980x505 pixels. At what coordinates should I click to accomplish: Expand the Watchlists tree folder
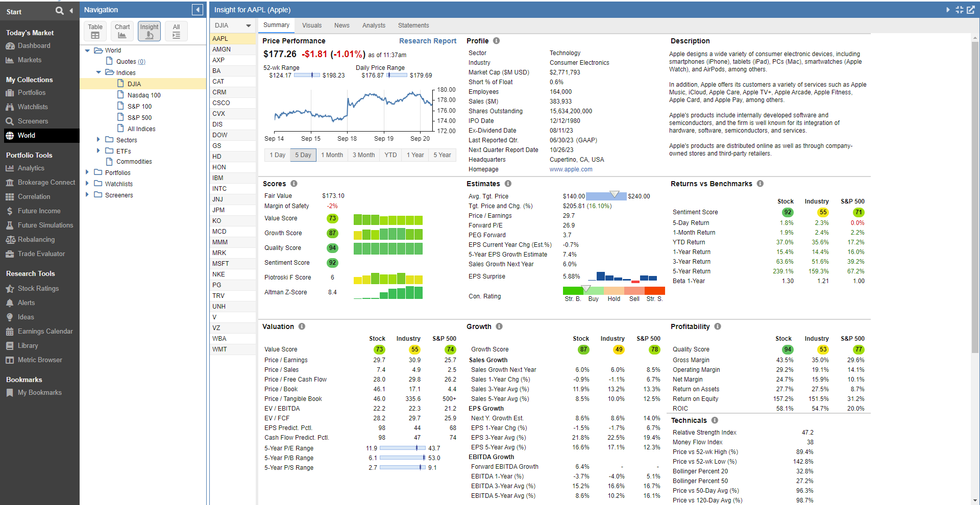pos(87,183)
